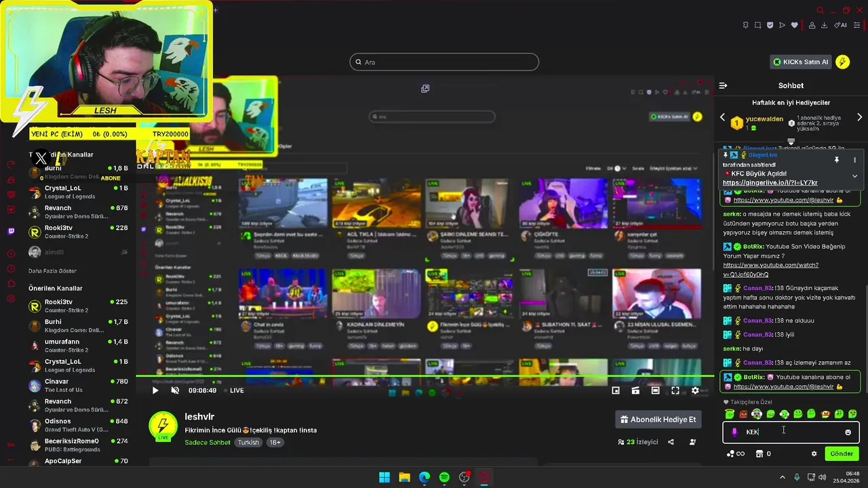Show next weekly top gifter
The width and height of the screenshot is (868, 488).
click(x=860, y=117)
